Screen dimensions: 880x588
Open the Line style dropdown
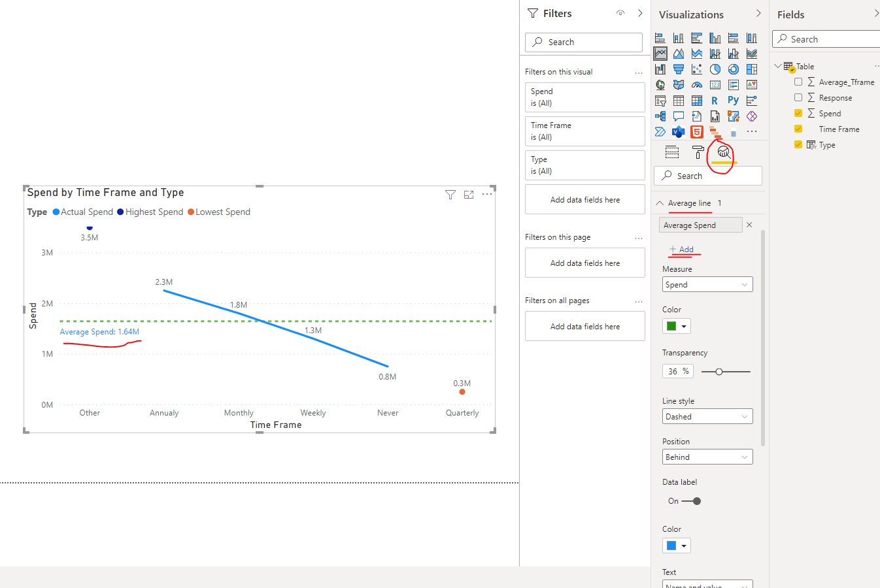(x=707, y=417)
